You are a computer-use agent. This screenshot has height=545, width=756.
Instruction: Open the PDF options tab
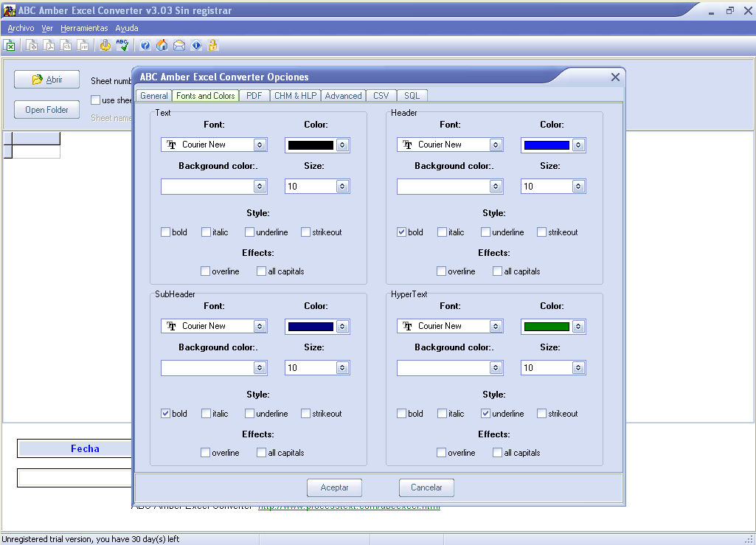(x=254, y=95)
